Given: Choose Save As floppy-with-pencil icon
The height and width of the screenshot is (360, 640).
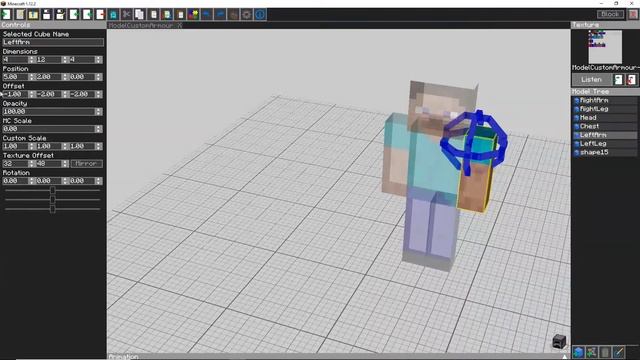Looking at the screenshot, I should point(60,15).
